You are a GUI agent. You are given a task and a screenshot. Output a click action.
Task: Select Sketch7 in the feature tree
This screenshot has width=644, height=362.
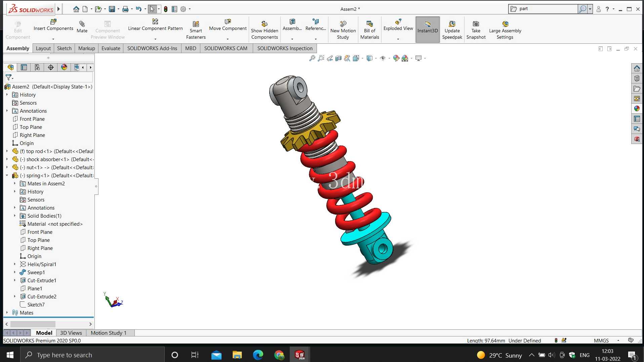coord(36,305)
